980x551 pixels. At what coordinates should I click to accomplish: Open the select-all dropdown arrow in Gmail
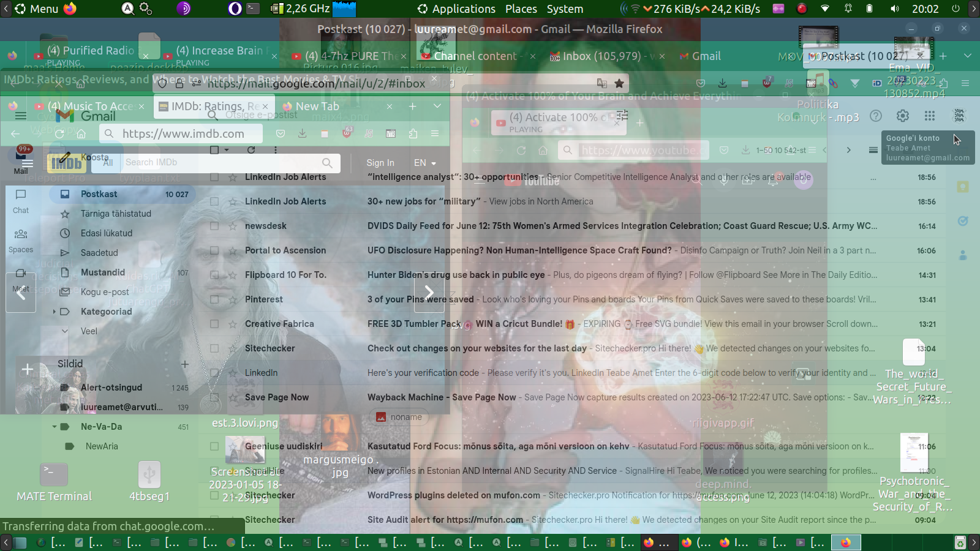click(x=227, y=150)
